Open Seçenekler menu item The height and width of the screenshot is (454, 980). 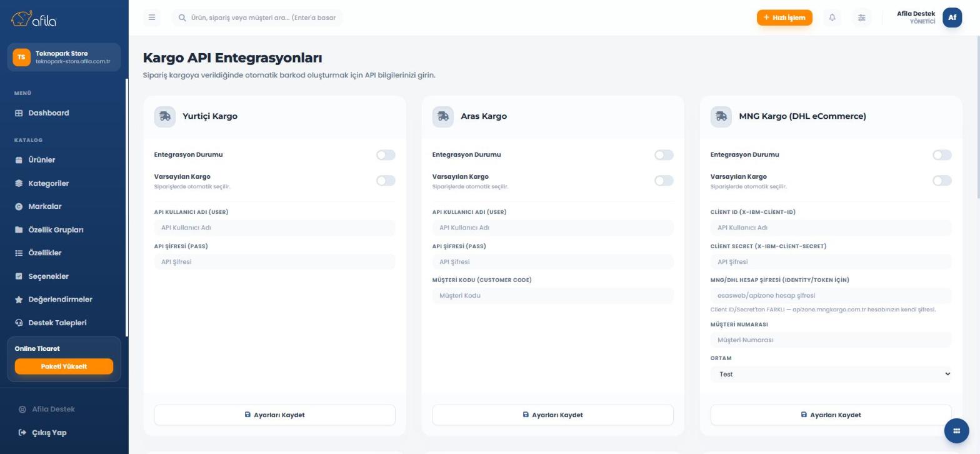[64, 276]
